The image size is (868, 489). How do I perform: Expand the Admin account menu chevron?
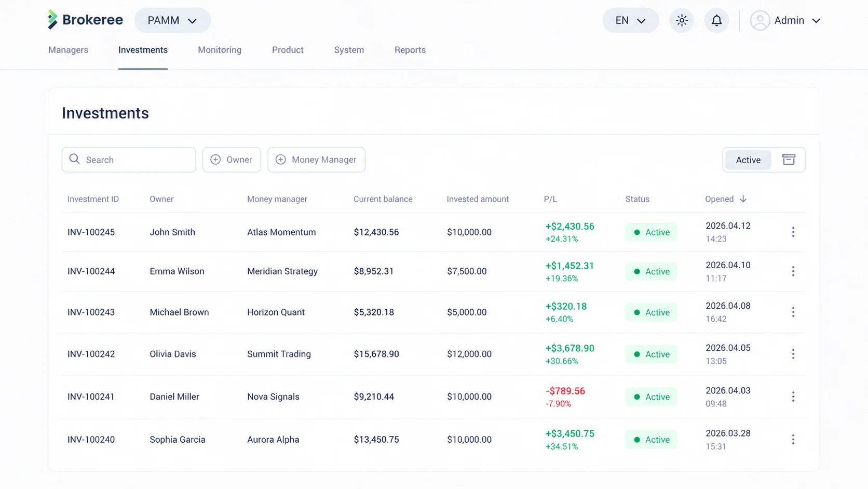(x=816, y=21)
